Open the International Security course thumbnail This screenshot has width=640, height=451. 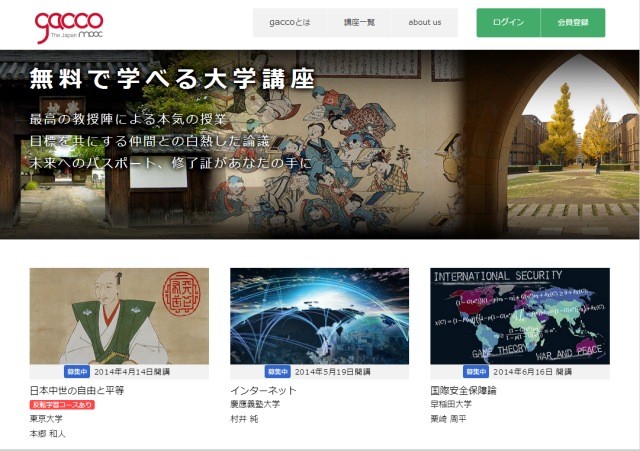coord(520,316)
